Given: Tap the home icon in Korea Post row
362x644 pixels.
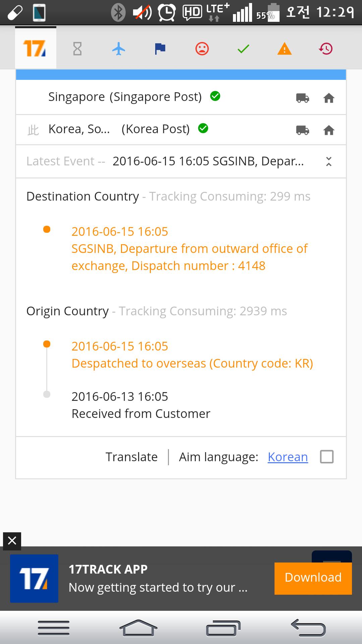Looking at the screenshot, I should (329, 130).
